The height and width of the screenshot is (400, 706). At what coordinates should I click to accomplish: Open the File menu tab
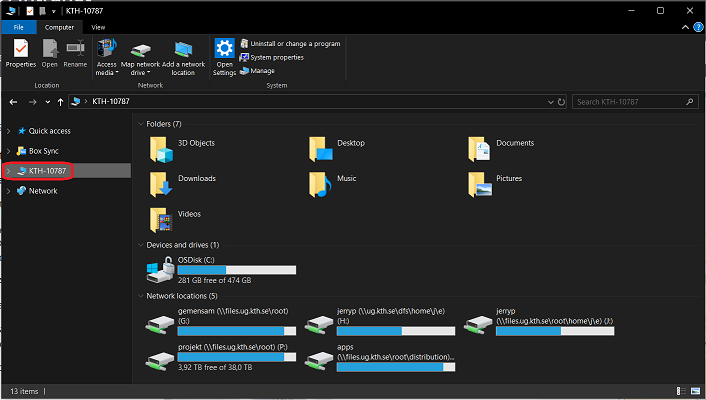click(19, 27)
